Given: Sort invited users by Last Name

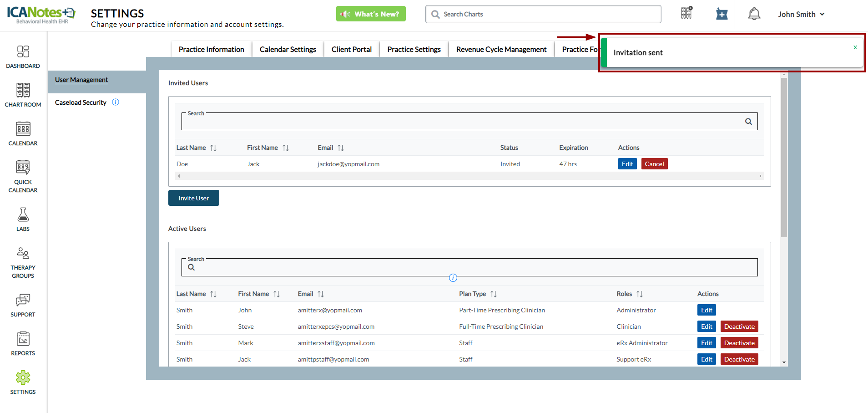Looking at the screenshot, I should [213, 148].
